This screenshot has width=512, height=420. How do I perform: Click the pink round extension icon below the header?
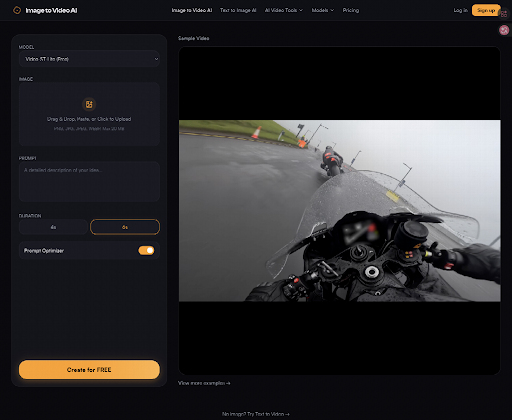(x=504, y=30)
